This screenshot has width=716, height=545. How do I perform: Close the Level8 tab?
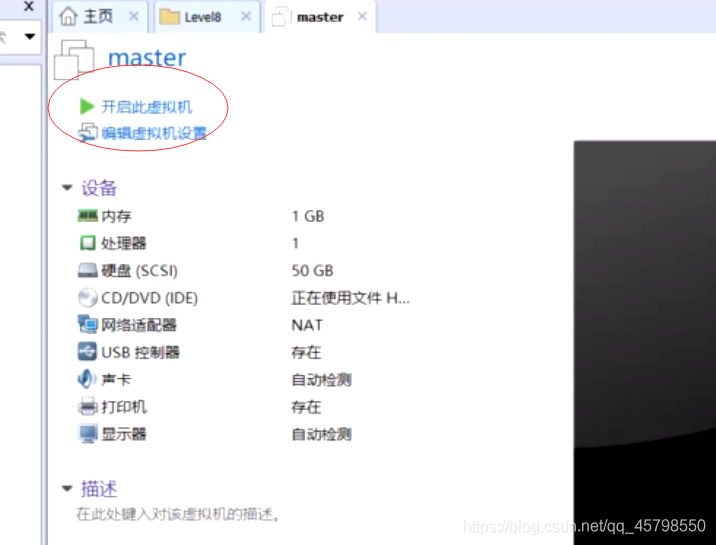[x=246, y=16]
